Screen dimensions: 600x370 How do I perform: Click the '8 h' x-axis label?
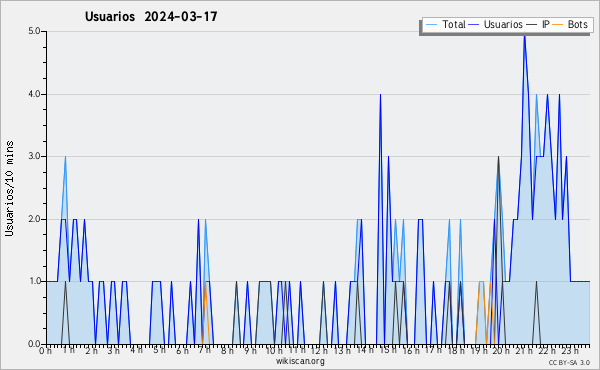(227, 351)
